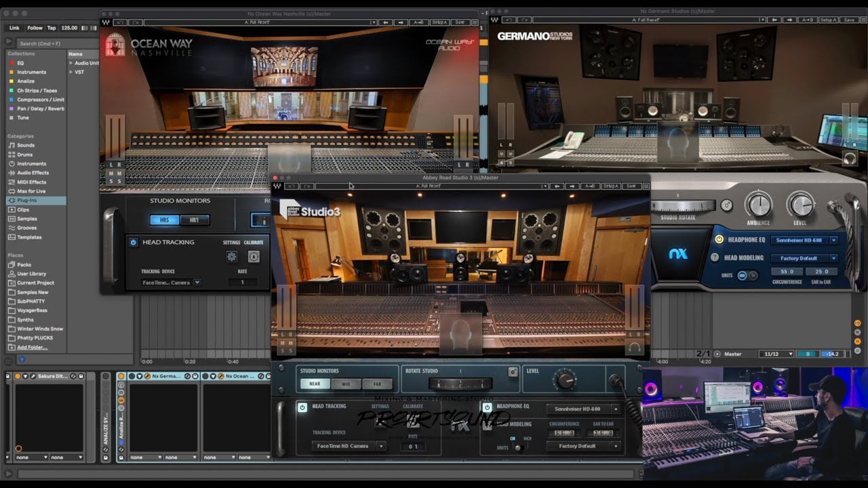868x488 pixels.
Task: Open Sennheiser HD-600 dropdown in Abbey Road
Action: click(x=583, y=409)
